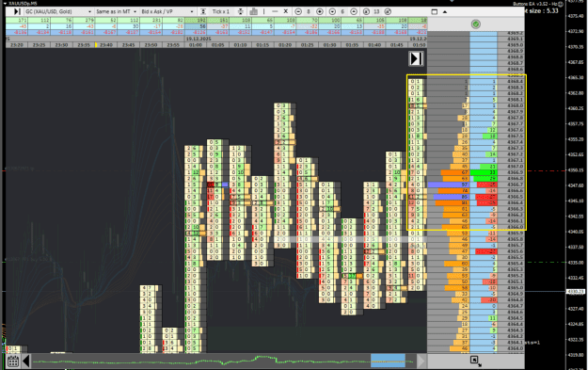Click the blue highlighted range in navigator
The height and width of the screenshot is (370, 588).
tap(388, 361)
